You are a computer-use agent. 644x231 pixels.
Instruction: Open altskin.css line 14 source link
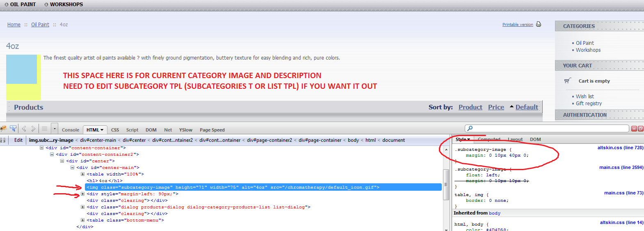tap(621, 222)
